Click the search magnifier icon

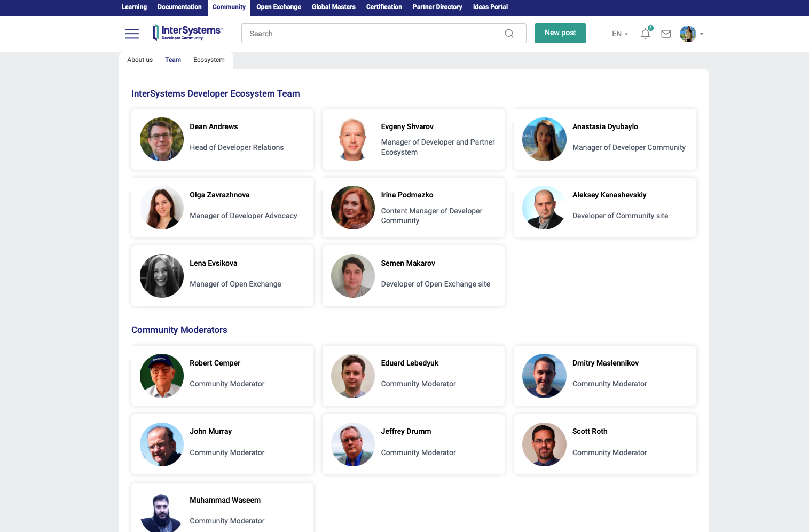[x=509, y=34]
